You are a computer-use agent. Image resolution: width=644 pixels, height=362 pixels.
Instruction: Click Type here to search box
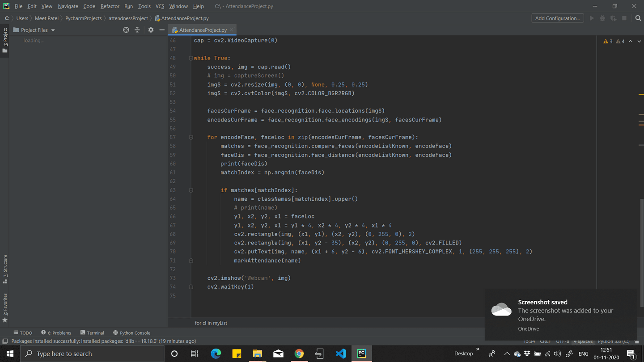(x=93, y=354)
